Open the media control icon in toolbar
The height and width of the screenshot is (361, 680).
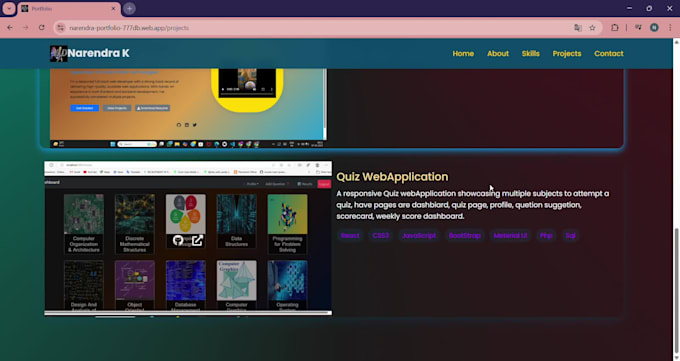[x=638, y=28]
